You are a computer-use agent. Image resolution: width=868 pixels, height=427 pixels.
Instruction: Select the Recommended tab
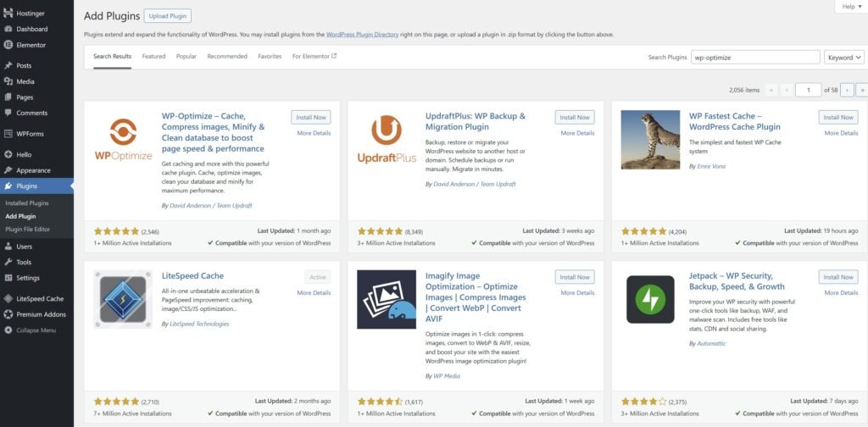pyautogui.click(x=227, y=57)
